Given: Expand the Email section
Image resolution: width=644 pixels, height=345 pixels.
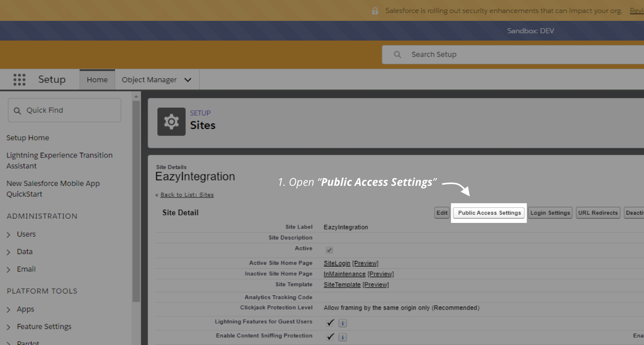Looking at the screenshot, I should pos(9,269).
